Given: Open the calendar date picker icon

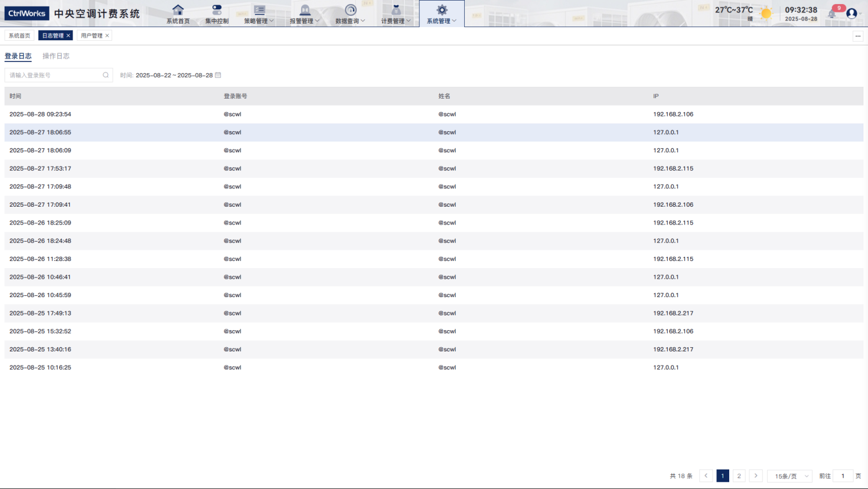Looking at the screenshot, I should click(x=218, y=75).
